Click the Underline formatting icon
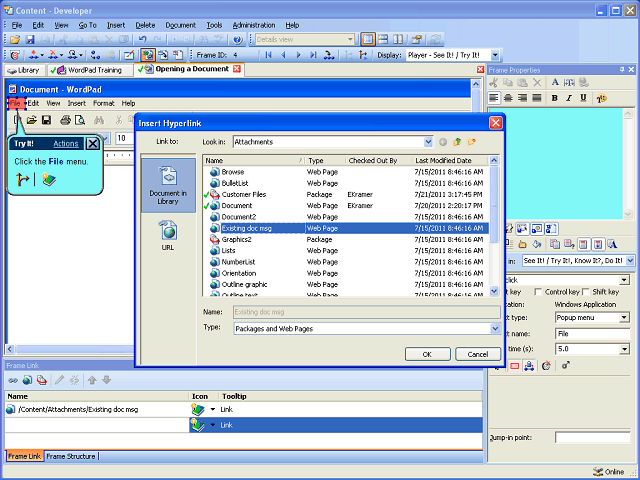Image resolution: width=640 pixels, height=480 pixels. (x=583, y=98)
